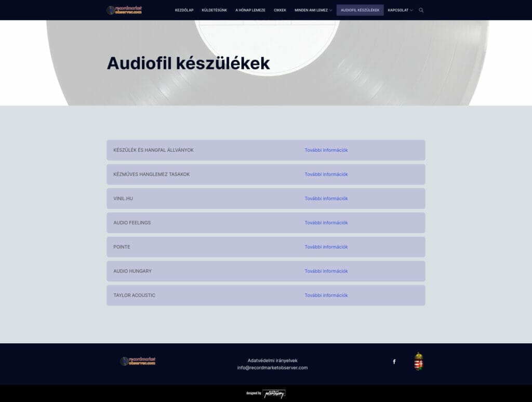532x402 pixels.
Task: Click the Taylor Acoustic list entry
Action: coord(134,295)
